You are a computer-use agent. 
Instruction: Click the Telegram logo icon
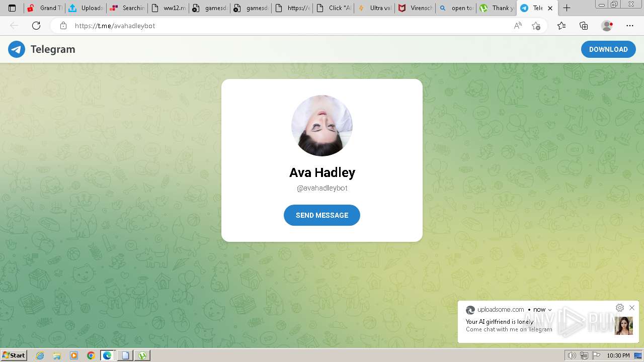(17, 49)
